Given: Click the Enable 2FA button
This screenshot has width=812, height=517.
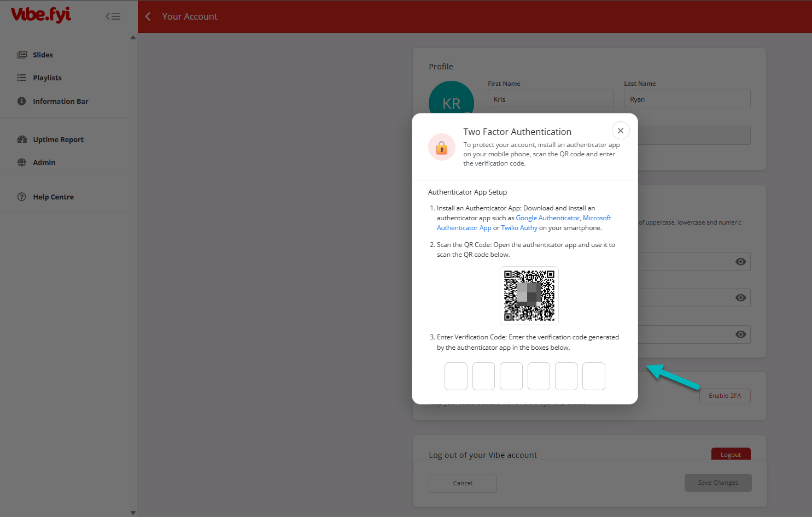Looking at the screenshot, I should point(725,396).
